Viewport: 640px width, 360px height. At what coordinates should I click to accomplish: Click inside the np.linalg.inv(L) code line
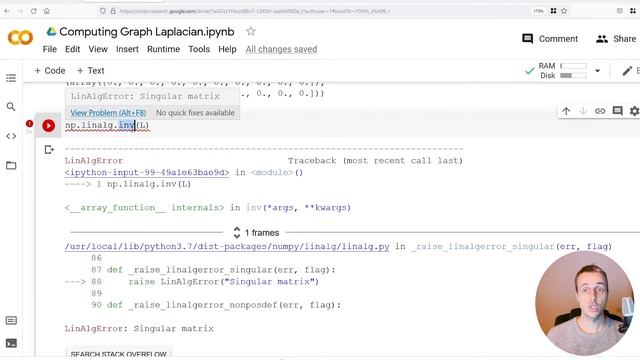pyautogui.click(x=107, y=125)
